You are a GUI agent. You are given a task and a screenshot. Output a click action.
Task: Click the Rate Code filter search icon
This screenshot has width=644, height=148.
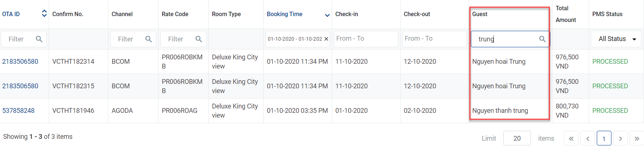click(198, 39)
